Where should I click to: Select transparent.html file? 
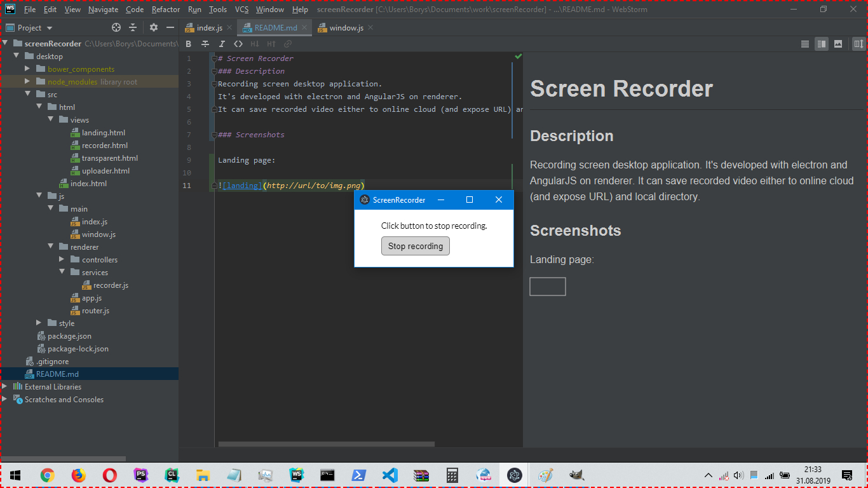coord(109,158)
